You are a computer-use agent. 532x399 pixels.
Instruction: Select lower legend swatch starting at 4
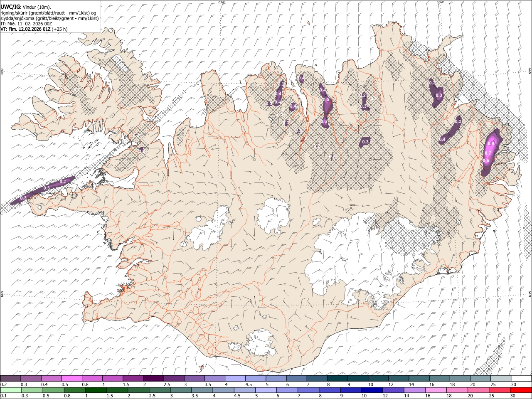click(x=223, y=390)
